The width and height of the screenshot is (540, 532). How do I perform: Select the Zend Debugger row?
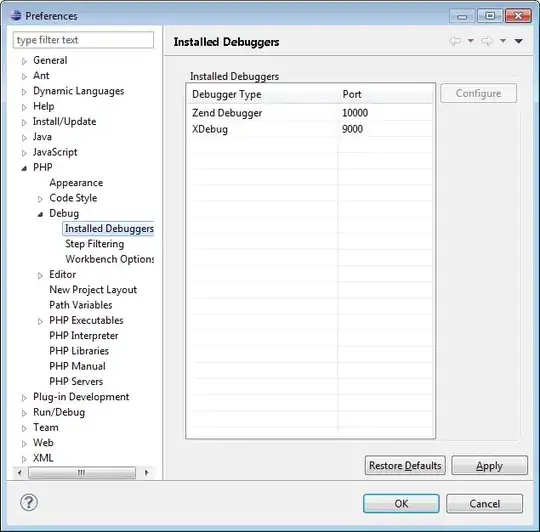tap(310, 113)
